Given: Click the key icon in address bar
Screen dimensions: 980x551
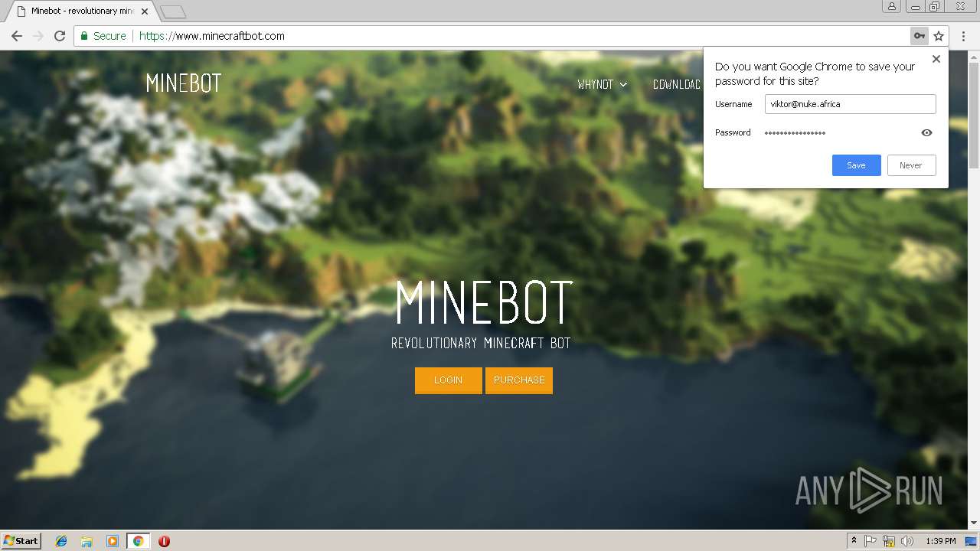Looking at the screenshot, I should pyautogui.click(x=919, y=36).
